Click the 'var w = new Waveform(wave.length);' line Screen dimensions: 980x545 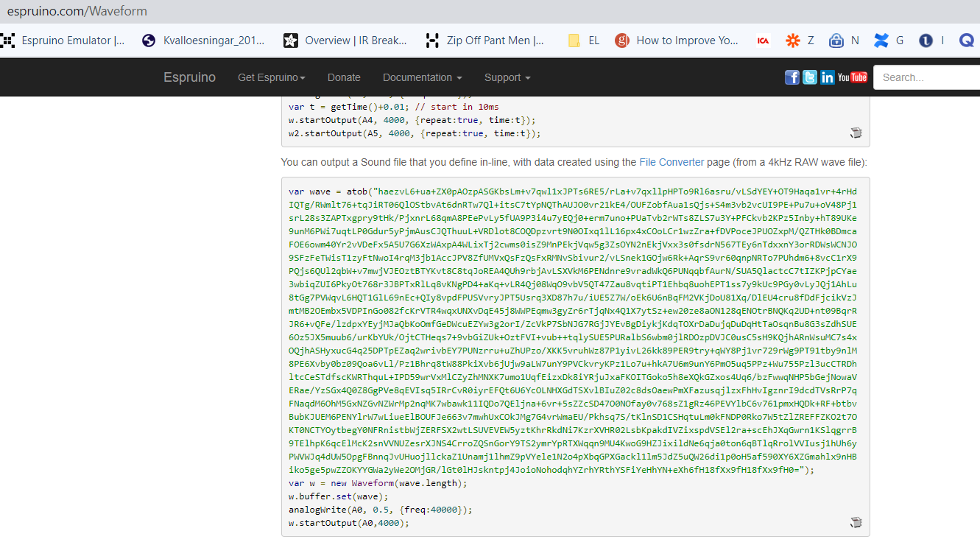pyautogui.click(x=378, y=483)
